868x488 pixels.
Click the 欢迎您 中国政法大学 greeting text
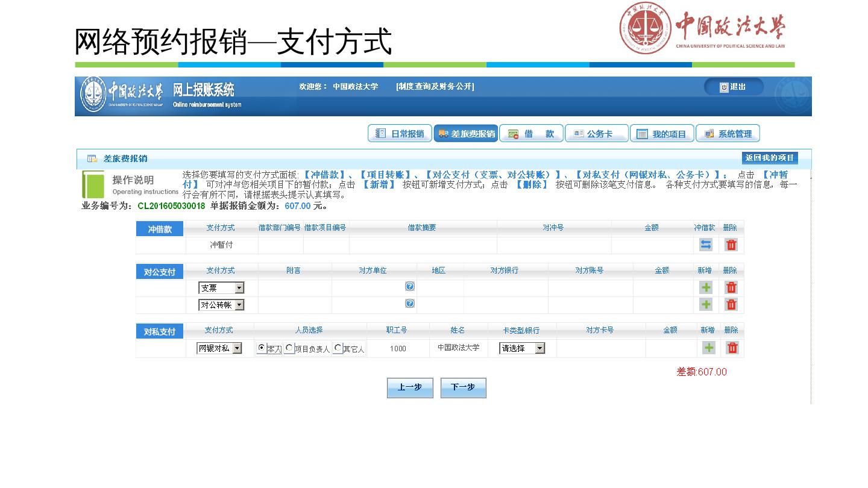339,87
